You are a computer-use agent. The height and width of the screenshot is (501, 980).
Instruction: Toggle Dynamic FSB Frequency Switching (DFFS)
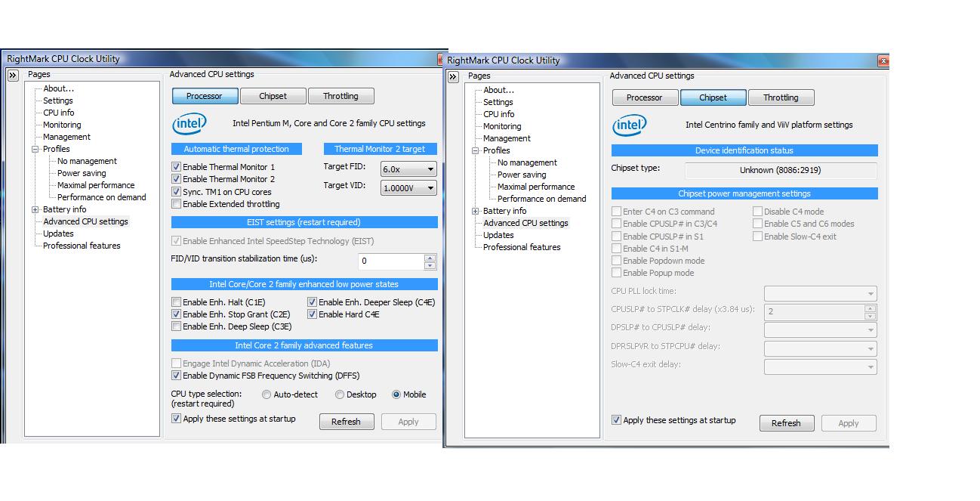[177, 376]
